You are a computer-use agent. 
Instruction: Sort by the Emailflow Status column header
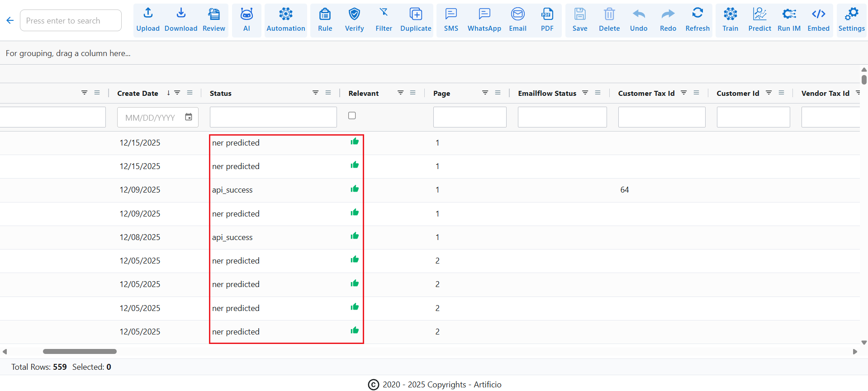point(547,94)
